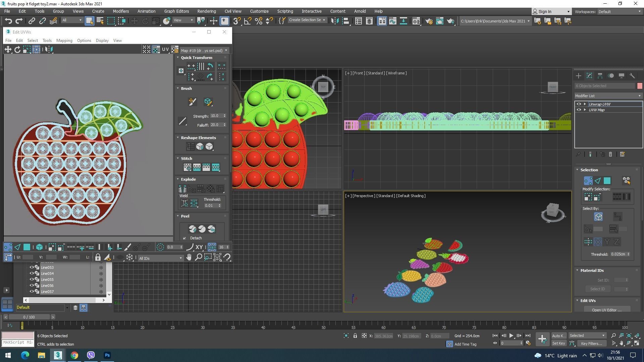Open the Mapping menu in Edit UVWs
The image size is (644, 362).
click(64, 41)
